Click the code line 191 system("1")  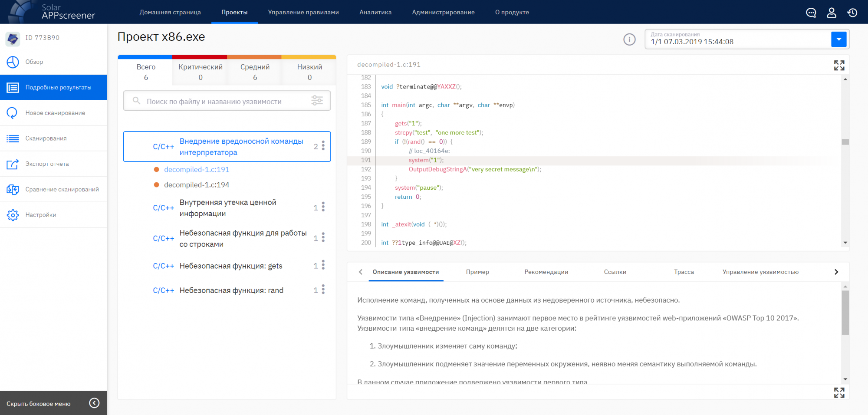426,160
